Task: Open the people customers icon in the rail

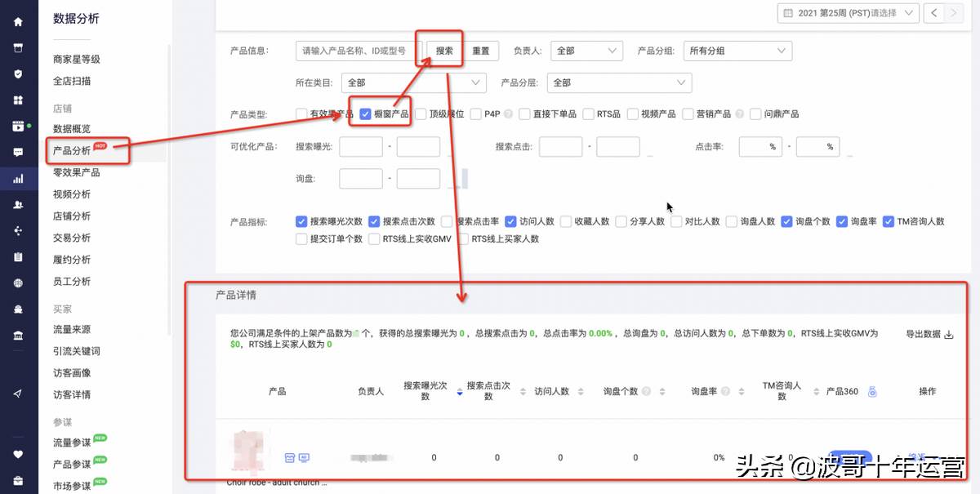Action: (18, 205)
